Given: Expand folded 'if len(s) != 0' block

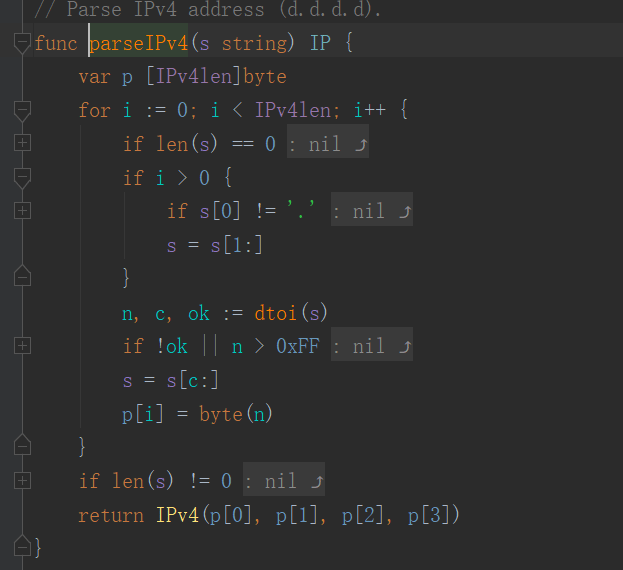Looking at the screenshot, I should click(x=22, y=481).
